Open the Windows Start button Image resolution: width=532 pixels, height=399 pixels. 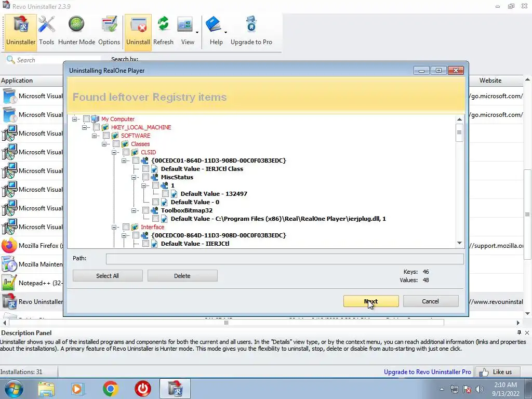(x=13, y=389)
